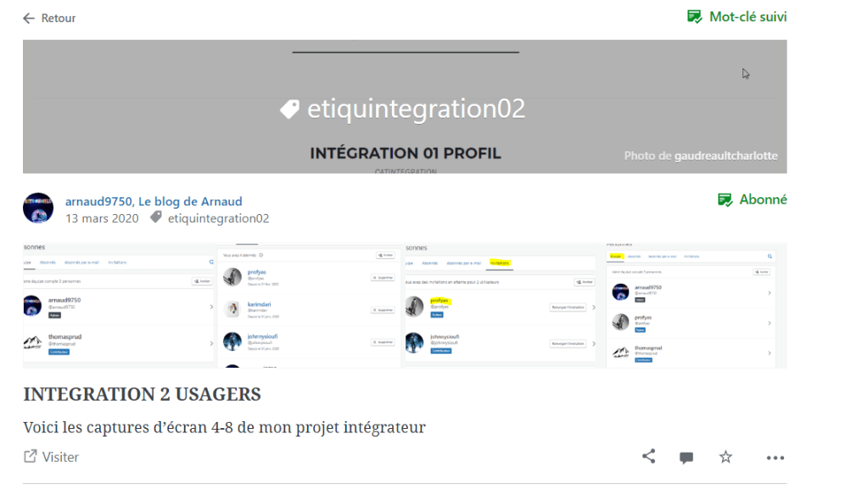Open the INTEGRATION 2 USAGERS post title
Image resolution: width=868 pixels, height=490 pixels.
(x=142, y=394)
